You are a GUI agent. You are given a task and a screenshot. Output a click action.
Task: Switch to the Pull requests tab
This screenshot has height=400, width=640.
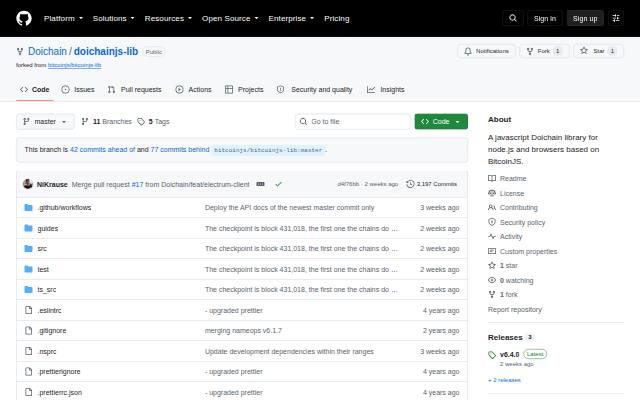pyautogui.click(x=134, y=89)
